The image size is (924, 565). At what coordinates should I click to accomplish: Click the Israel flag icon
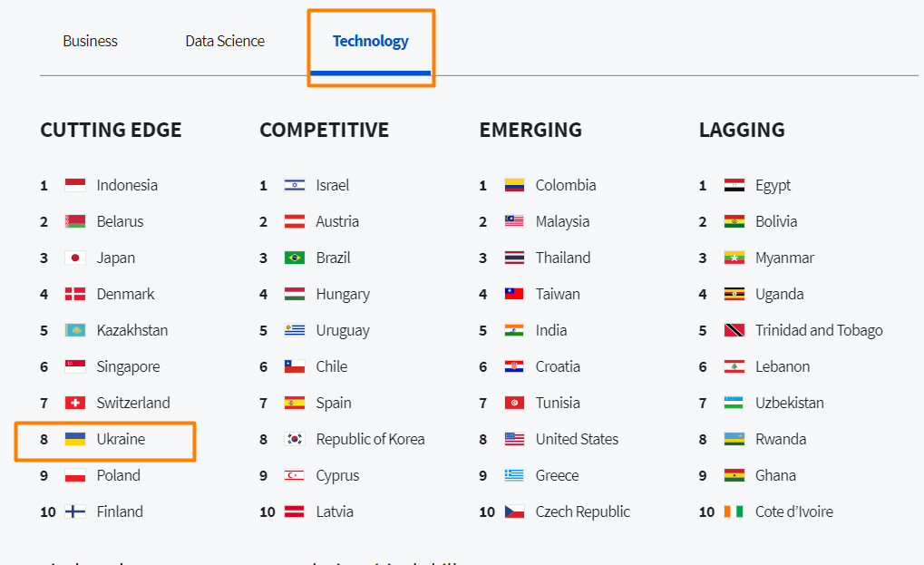[x=295, y=186]
